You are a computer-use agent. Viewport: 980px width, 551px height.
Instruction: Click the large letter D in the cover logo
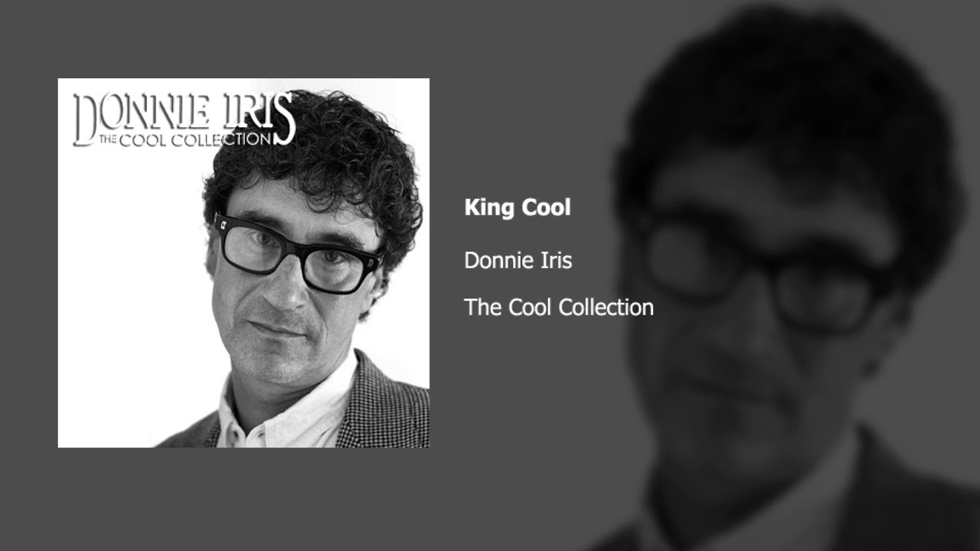(84, 119)
